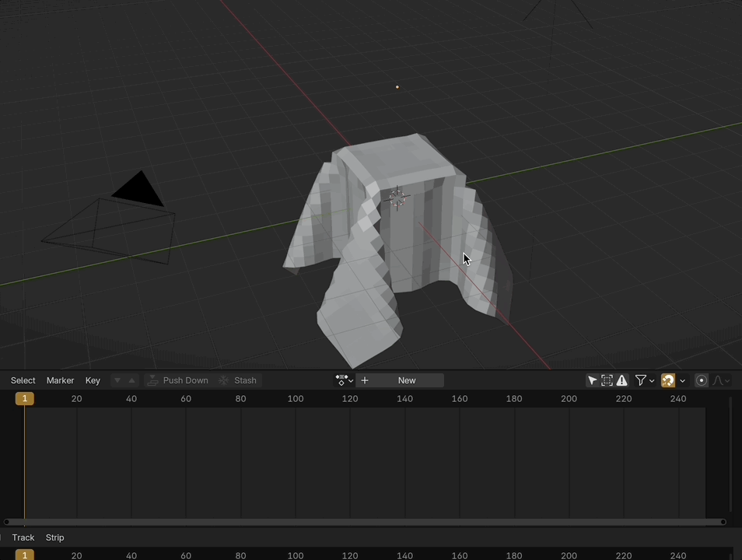The image size is (742, 560).
Task: Toggle the snapping magnet icon
Action: click(x=668, y=380)
